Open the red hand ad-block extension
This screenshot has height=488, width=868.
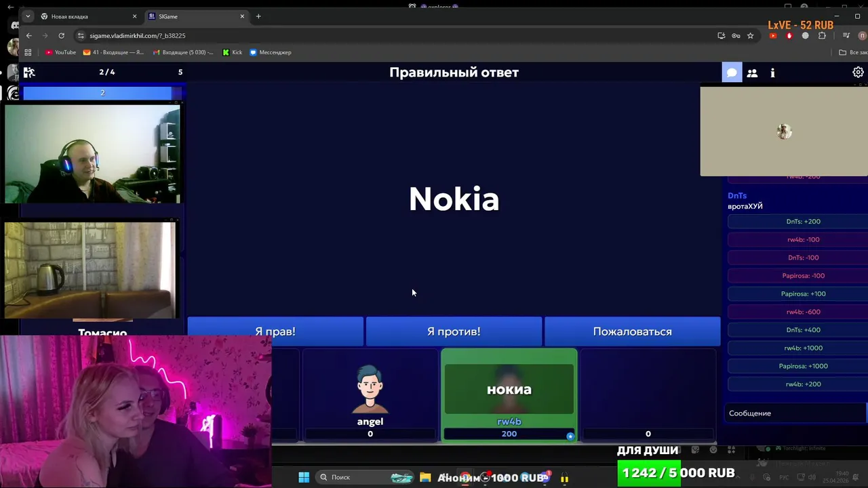789,35
